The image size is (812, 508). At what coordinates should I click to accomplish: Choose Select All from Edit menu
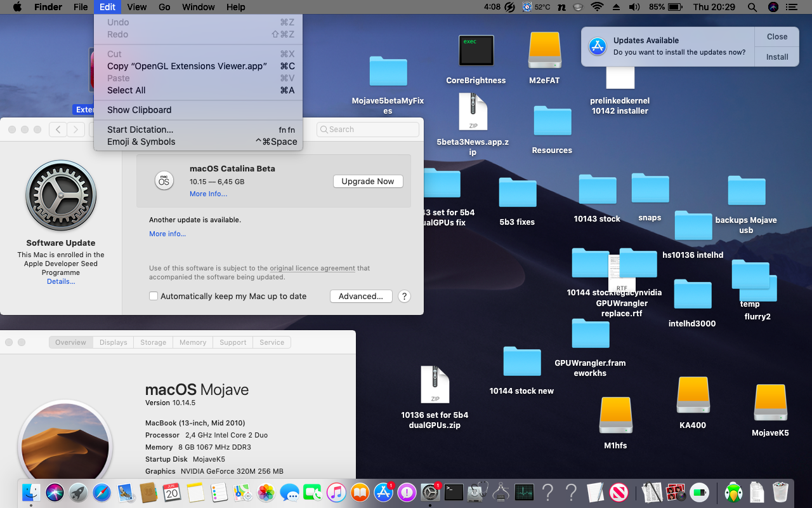[x=198, y=90]
